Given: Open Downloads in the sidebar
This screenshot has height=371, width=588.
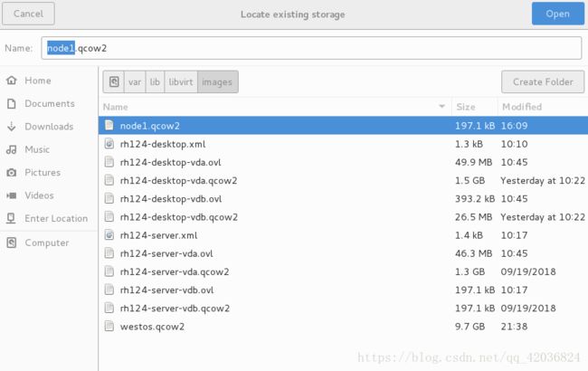Looking at the screenshot, I should coord(49,127).
